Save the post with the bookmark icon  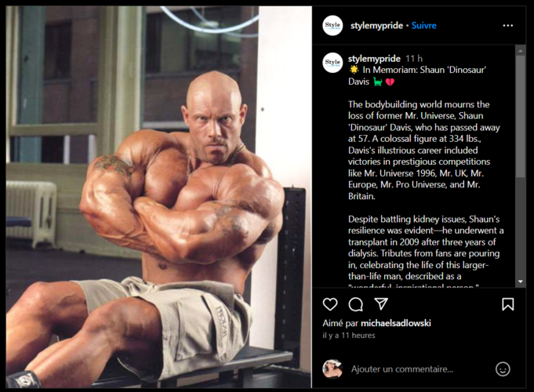(508, 304)
